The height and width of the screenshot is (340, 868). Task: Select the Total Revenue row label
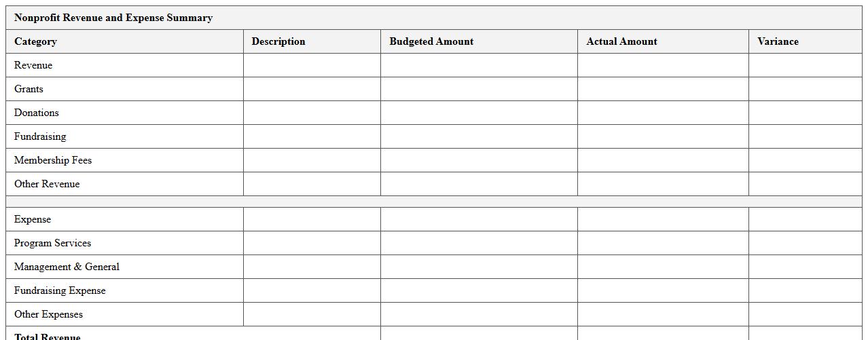(48, 336)
